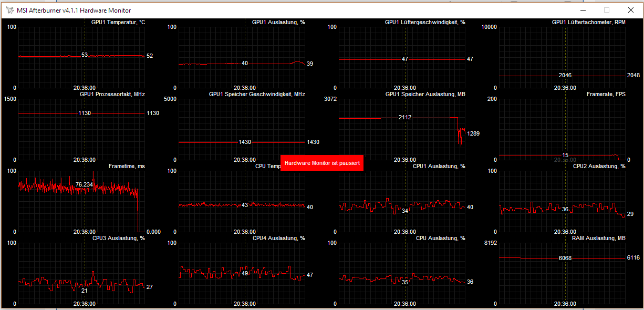Select the 'Frametime, ms' graph title
The width and height of the screenshot is (644, 310).
(127, 166)
